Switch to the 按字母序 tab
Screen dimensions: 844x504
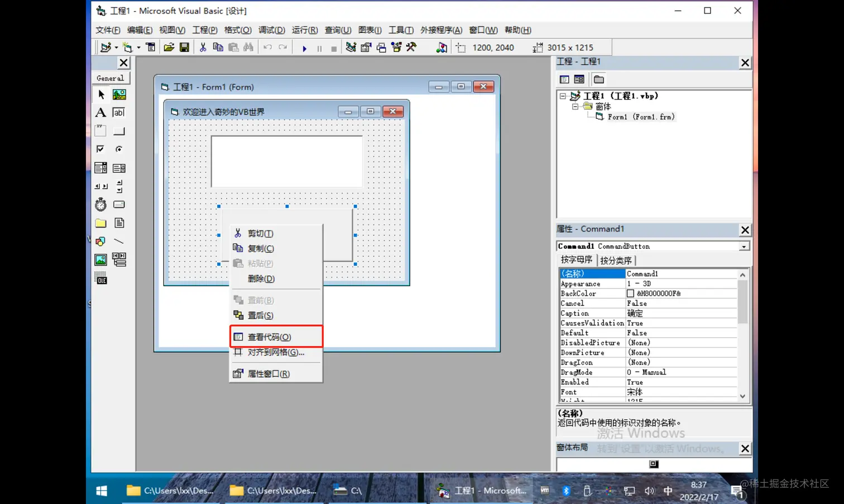point(577,260)
